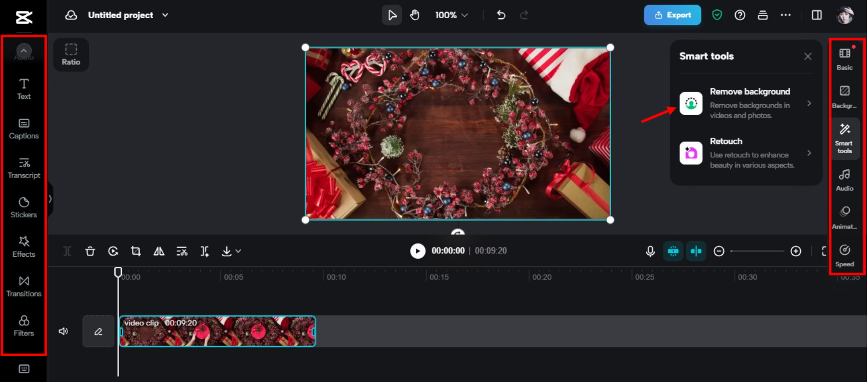Expand the collapsed left panel arrow
868x382 pixels.
pyautogui.click(x=50, y=199)
